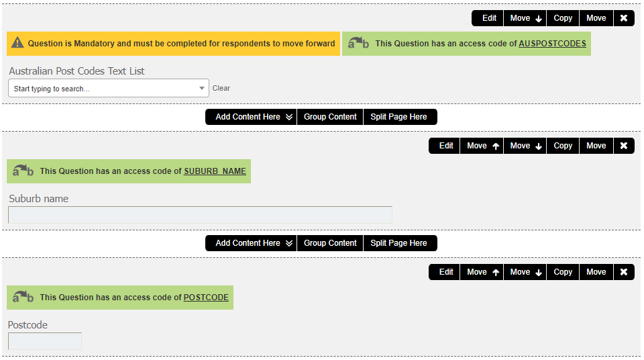
Task: Copy the Suburb name question
Action: pos(563,146)
